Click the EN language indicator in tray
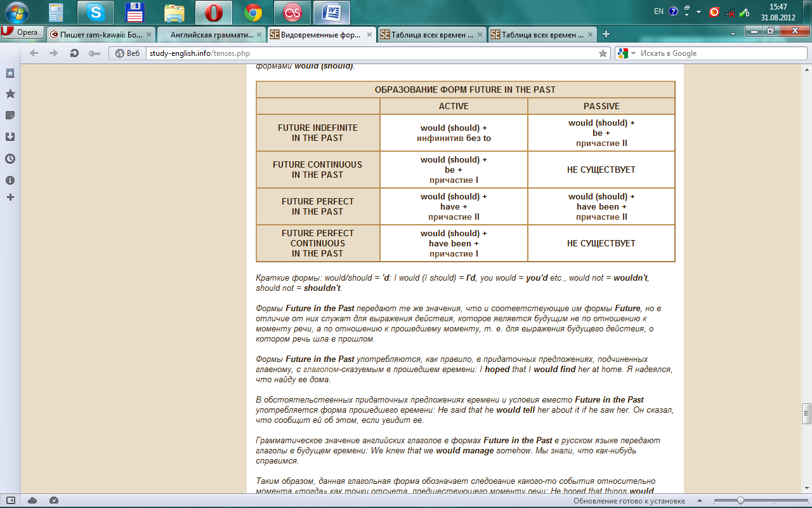The height and width of the screenshot is (508, 812). (x=658, y=11)
